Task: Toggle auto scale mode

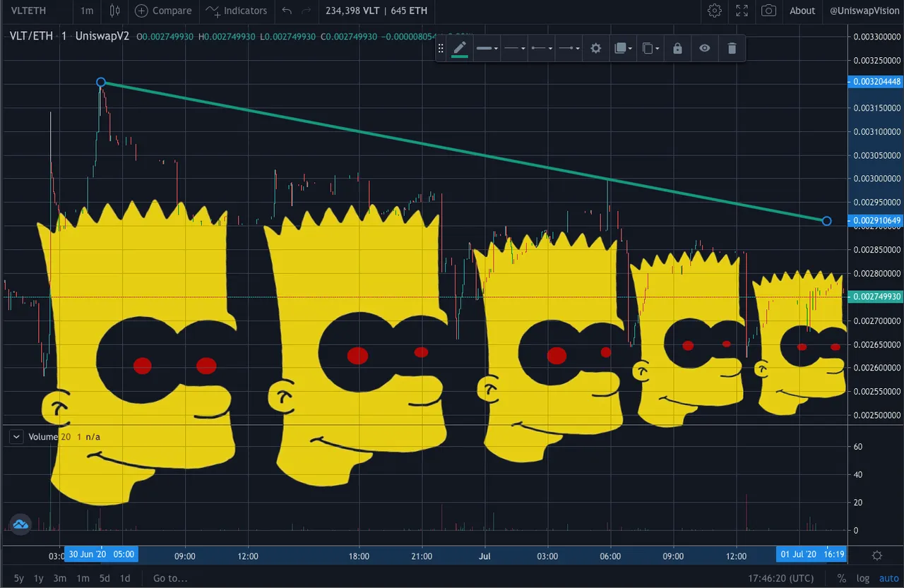Action: (888, 578)
